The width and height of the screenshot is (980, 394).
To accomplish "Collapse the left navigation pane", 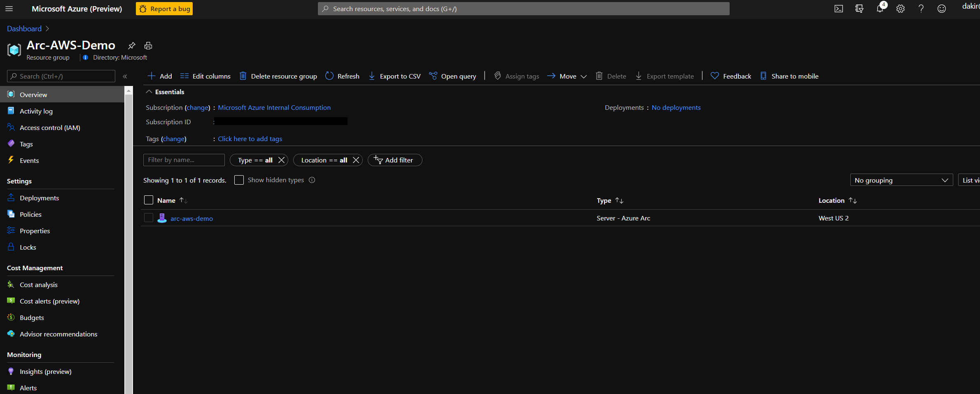I will 125,76.
